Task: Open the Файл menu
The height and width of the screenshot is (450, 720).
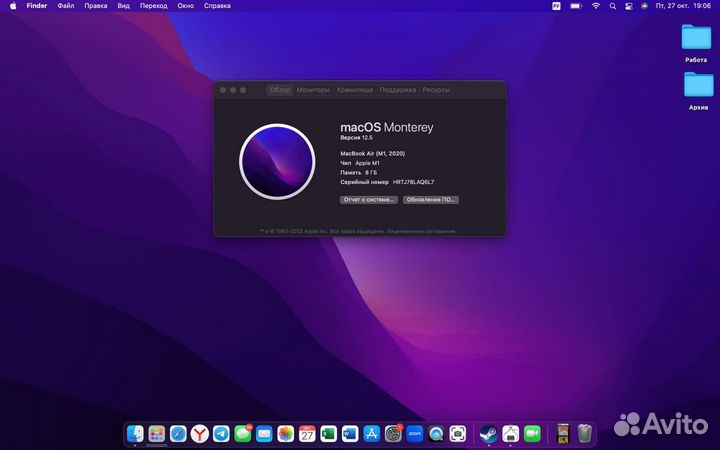Action: point(66,6)
